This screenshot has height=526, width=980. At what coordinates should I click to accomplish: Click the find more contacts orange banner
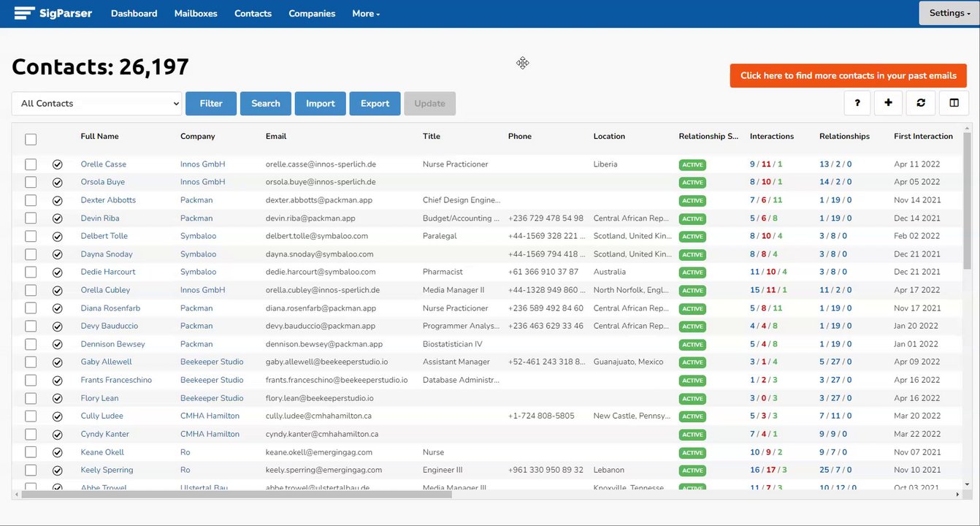coord(849,75)
